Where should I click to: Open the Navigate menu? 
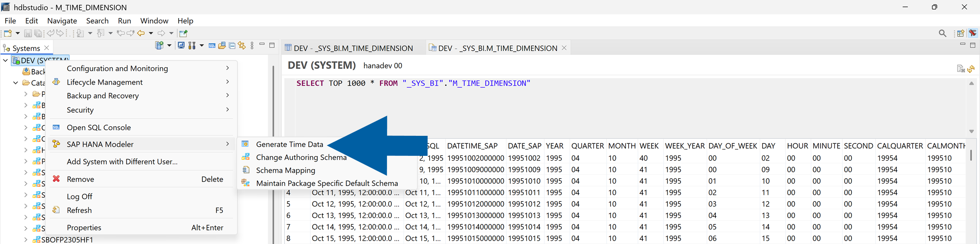[62, 20]
